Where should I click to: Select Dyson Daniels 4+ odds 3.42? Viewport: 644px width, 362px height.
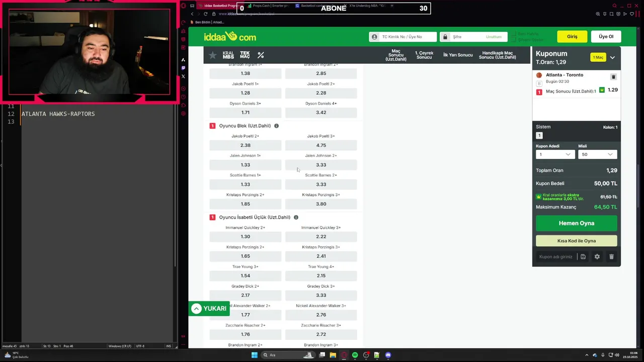pos(321,113)
